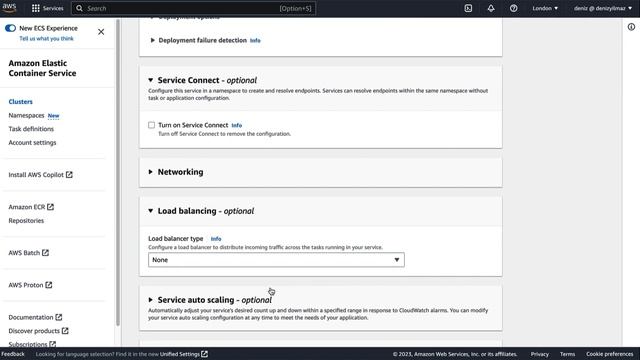Open Repositories in the sidebar

(x=26, y=221)
